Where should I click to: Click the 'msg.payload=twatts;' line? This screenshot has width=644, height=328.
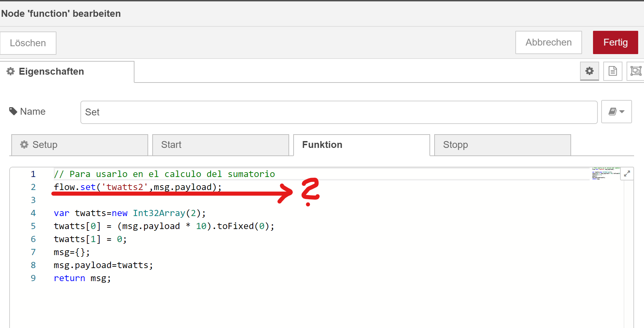pyautogui.click(x=103, y=265)
